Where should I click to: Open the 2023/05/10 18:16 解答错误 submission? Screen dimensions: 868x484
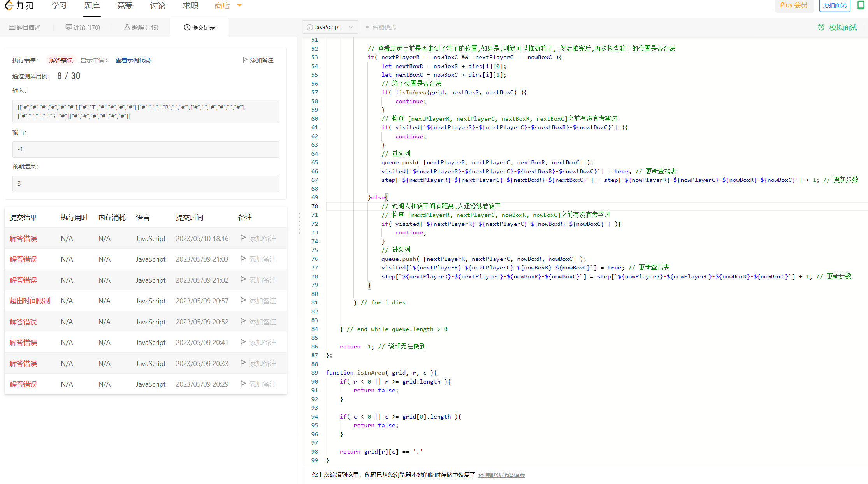(x=23, y=239)
